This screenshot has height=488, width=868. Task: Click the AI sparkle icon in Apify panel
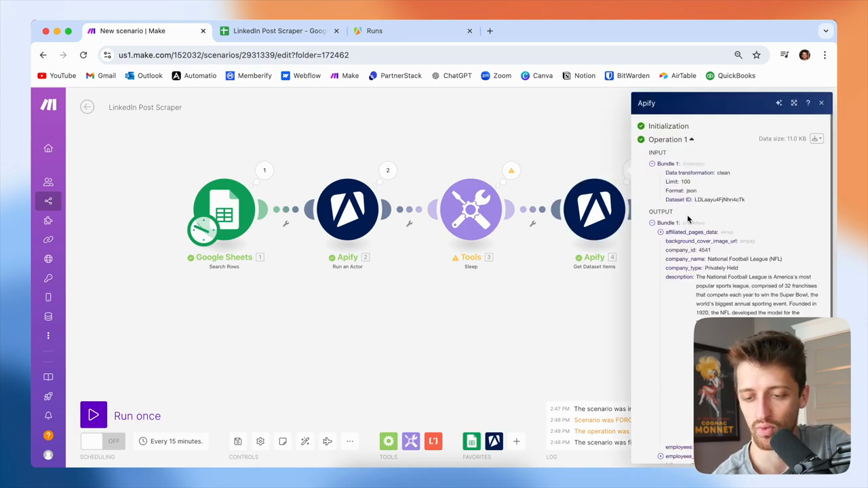[778, 103]
